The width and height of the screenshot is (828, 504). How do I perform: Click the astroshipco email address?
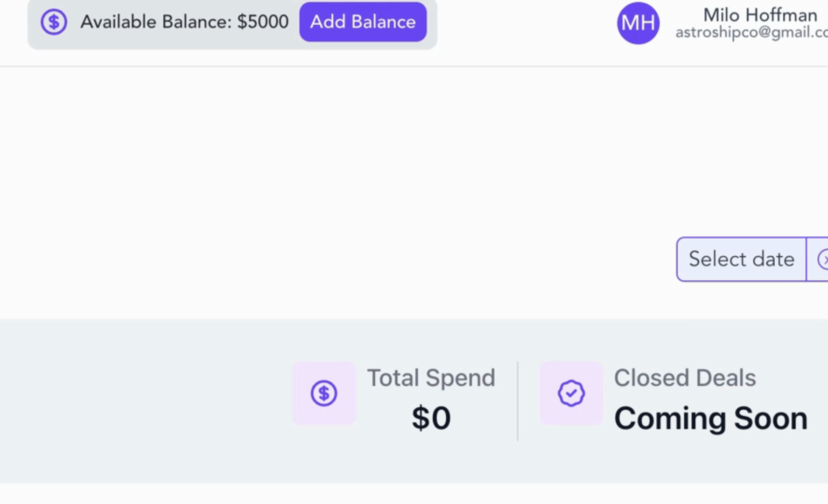[x=751, y=32]
